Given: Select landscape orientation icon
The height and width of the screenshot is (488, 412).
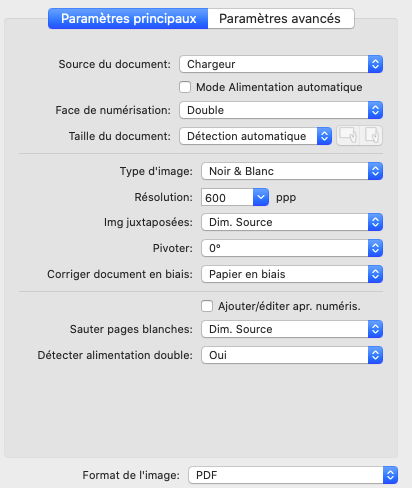Looking at the screenshot, I should point(348,136).
